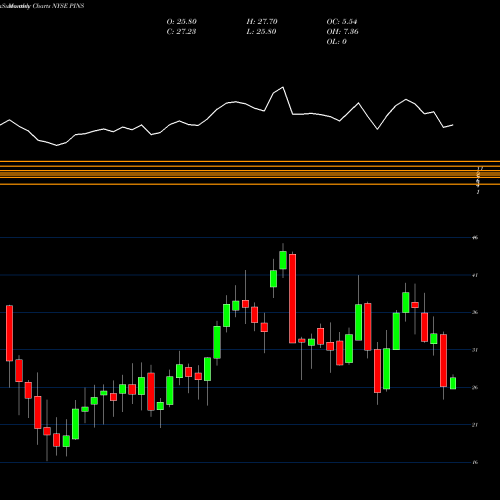Click the 26 price axis label
Viewport: 500px width, 500px height.
click(475, 387)
